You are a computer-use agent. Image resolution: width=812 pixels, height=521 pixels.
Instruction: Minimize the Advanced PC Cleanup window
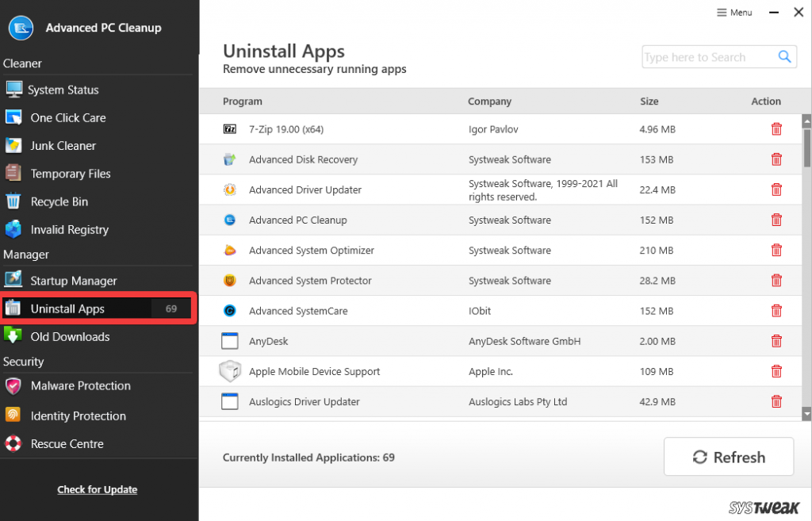click(774, 13)
